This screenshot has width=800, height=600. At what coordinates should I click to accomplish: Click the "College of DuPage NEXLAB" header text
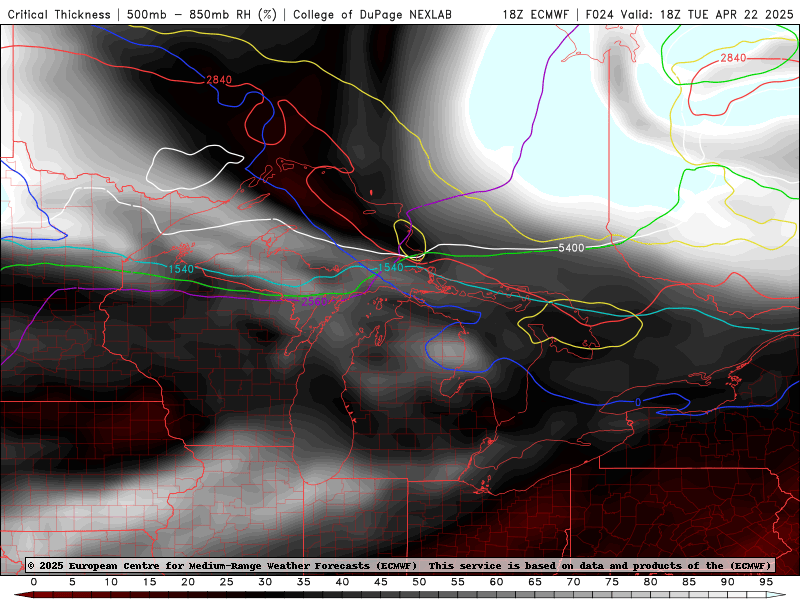pyautogui.click(x=372, y=15)
